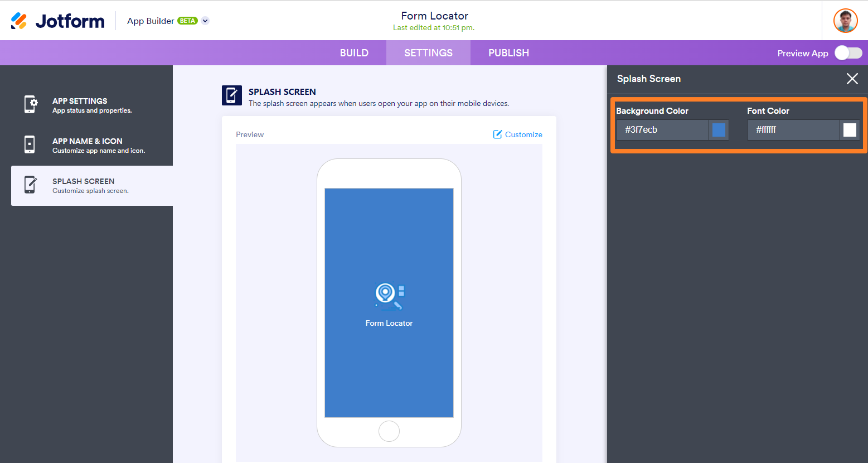868x463 pixels.
Task: Open the white Font Color swatch
Action: 850,130
